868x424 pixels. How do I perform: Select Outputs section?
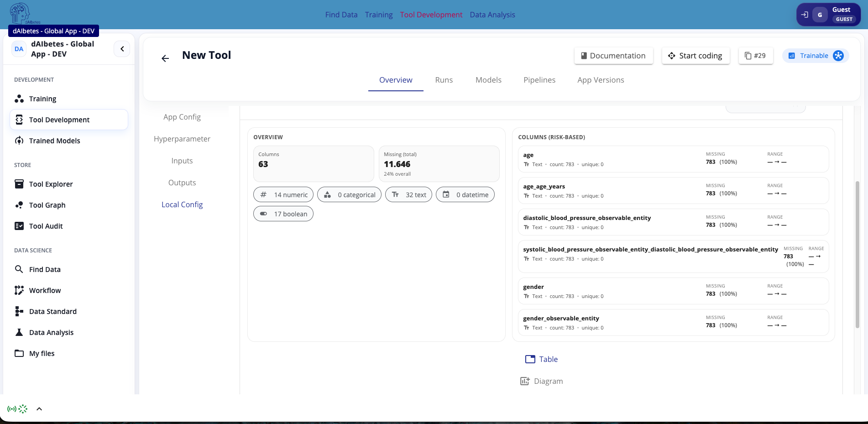click(182, 183)
